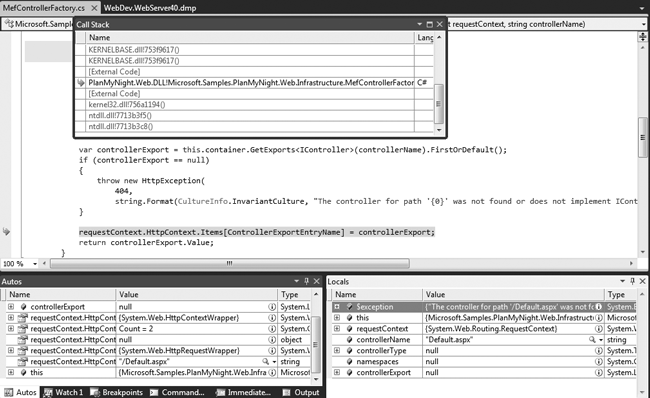Sort by the Call Stack Name column header
This screenshot has height=398, width=650.
250,38
